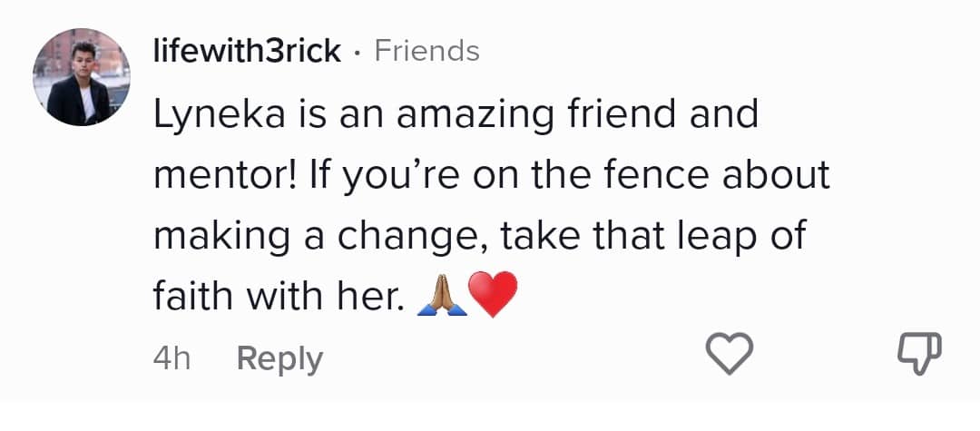Open lifewith3rick's profile picture
Image resolution: width=980 pixels, height=431 pixels.
tap(82, 77)
